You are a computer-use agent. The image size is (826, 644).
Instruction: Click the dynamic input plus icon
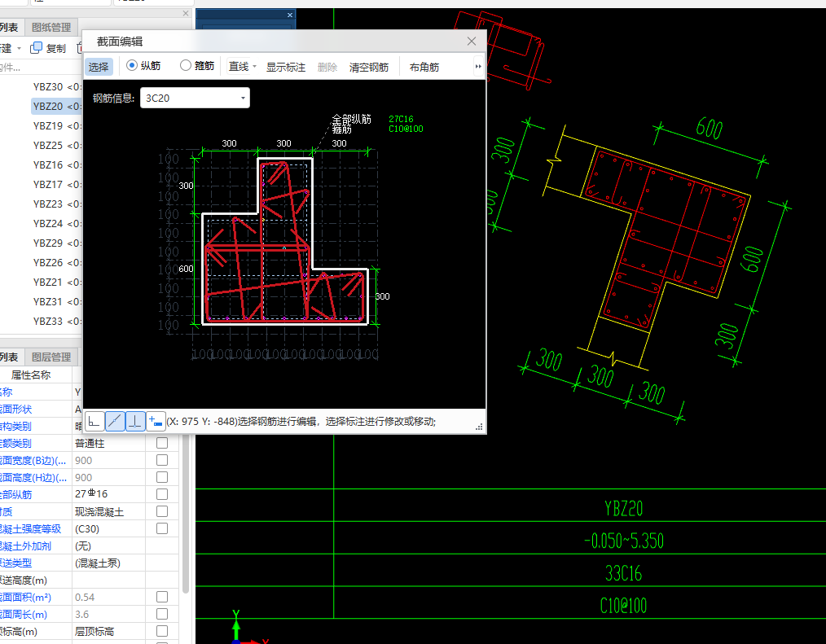156,421
